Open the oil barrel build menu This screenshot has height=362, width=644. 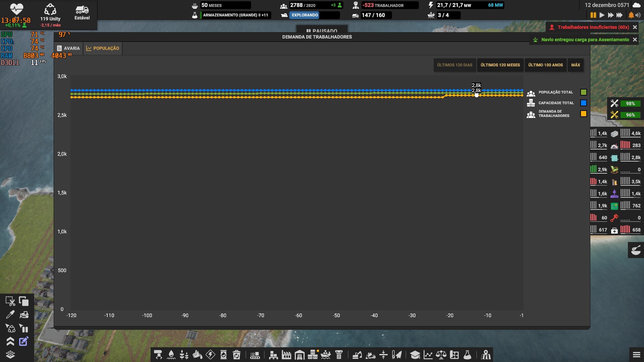pyautogui.click(x=223, y=355)
